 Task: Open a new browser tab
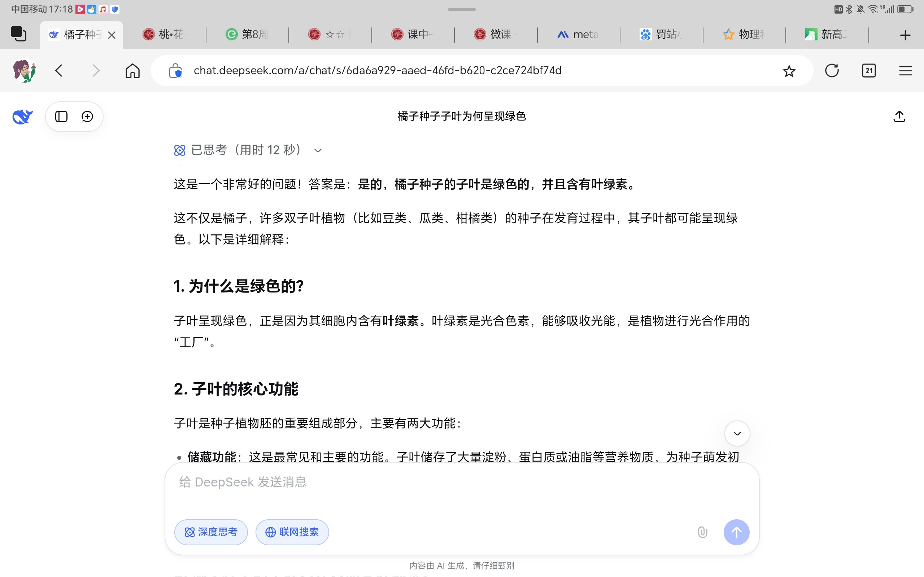click(x=905, y=35)
